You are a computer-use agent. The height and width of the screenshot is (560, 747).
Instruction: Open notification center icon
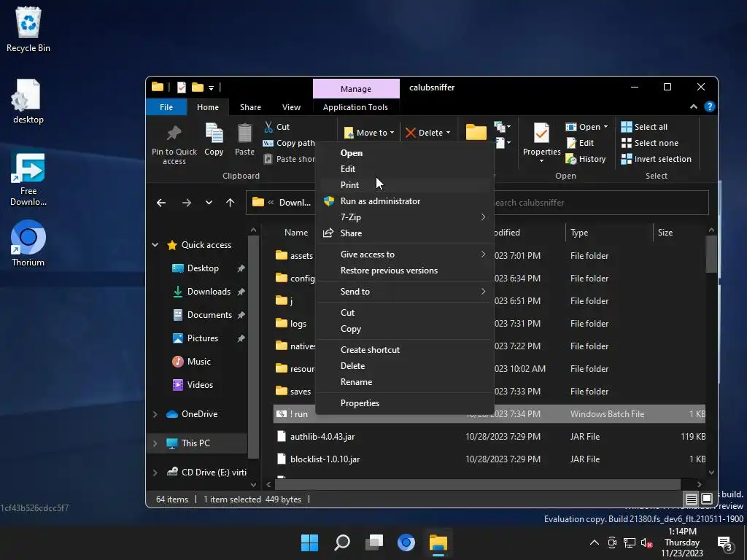tap(724, 542)
